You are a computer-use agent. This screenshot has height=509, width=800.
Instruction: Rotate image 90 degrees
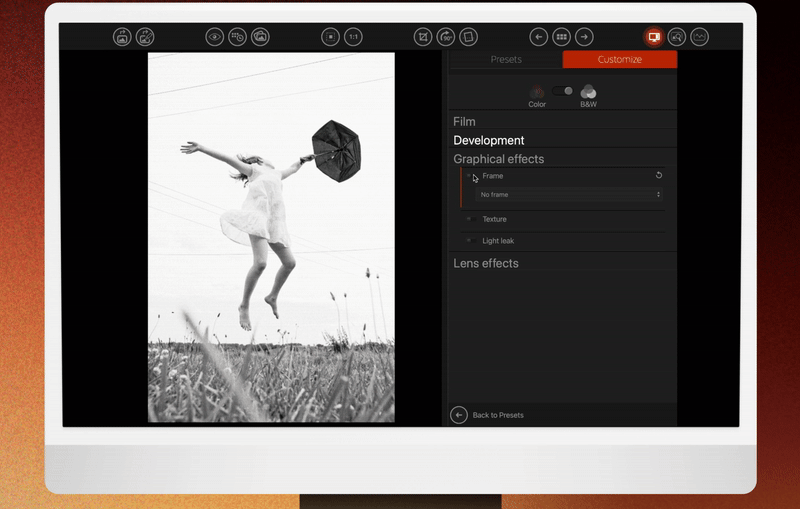tap(446, 37)
